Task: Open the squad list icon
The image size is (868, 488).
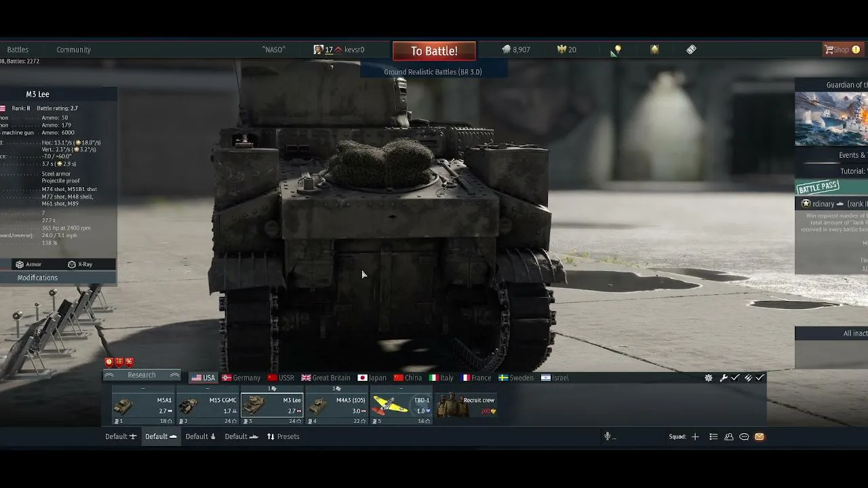Action: pyautogui.click(x=713, y=436)
